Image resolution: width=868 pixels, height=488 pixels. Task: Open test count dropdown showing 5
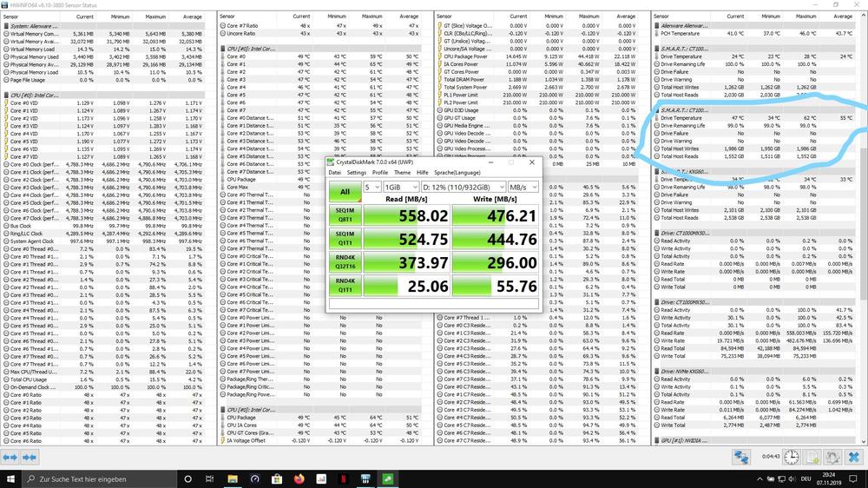[x=372, y=187]
